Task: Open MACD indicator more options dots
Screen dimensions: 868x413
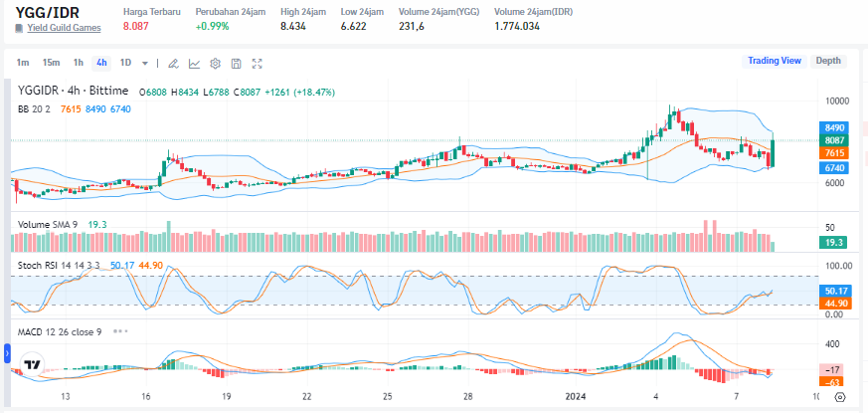Action: 120,331
